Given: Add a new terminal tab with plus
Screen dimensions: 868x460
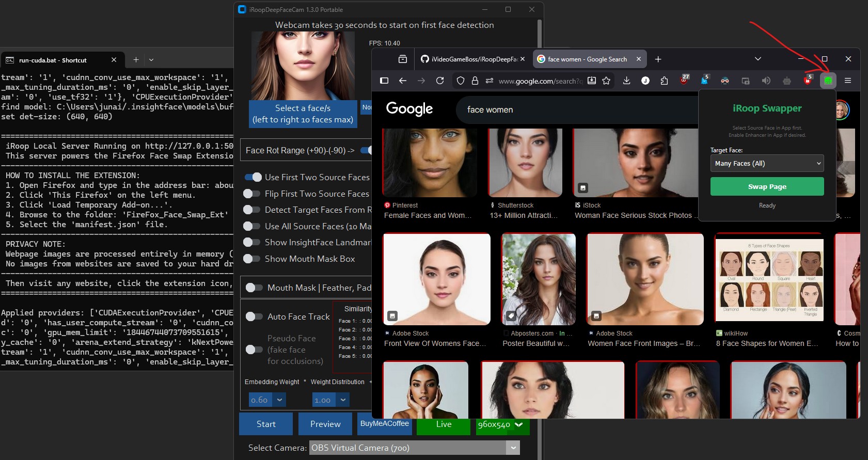Looking at the screenshot, I should pos(136,60).
